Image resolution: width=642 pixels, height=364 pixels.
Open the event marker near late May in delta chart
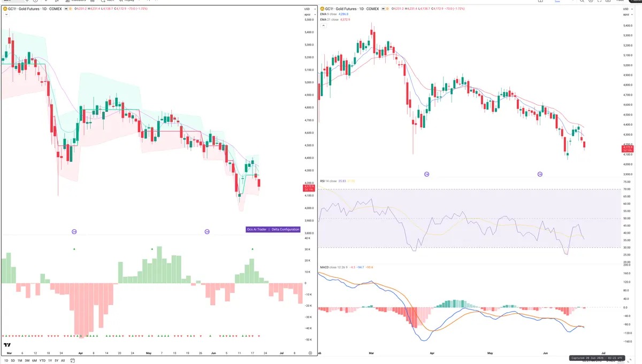tap(207, 231)
